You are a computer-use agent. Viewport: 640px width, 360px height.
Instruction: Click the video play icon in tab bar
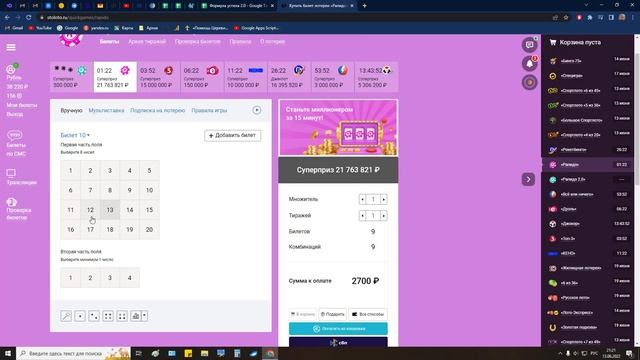pos(257,110)
